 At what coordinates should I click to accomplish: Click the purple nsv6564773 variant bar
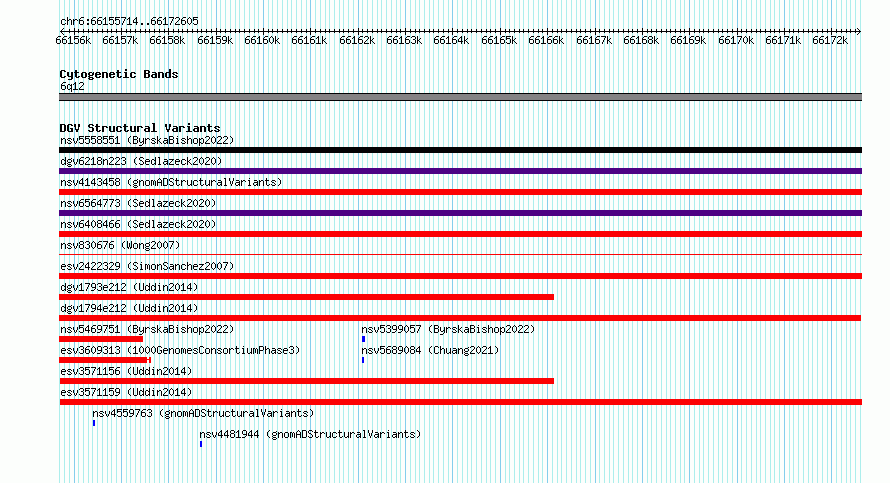click(x=460, y=213)
